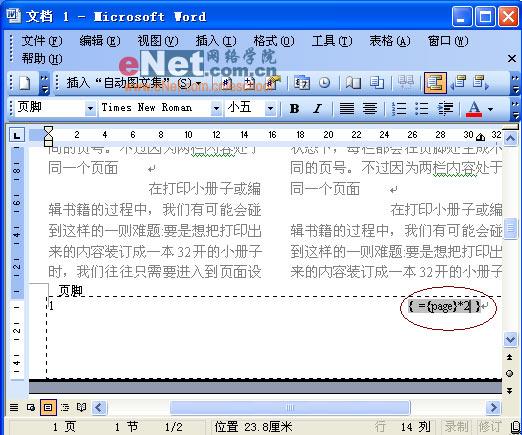
Task: Close the document with menu-bar X
Action: (x=512, y=59)
